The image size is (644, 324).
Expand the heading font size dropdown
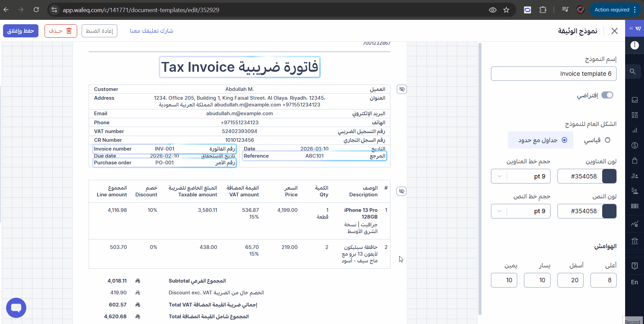(x=499, y=176)
